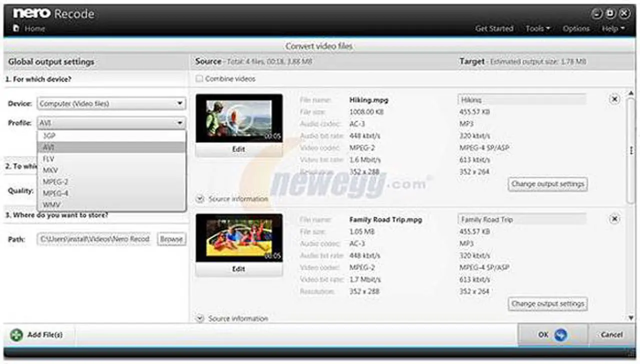This screenshot has height=364, width=640.
Task: Edit the Family Road Trip video
Action: coord(239,269)
